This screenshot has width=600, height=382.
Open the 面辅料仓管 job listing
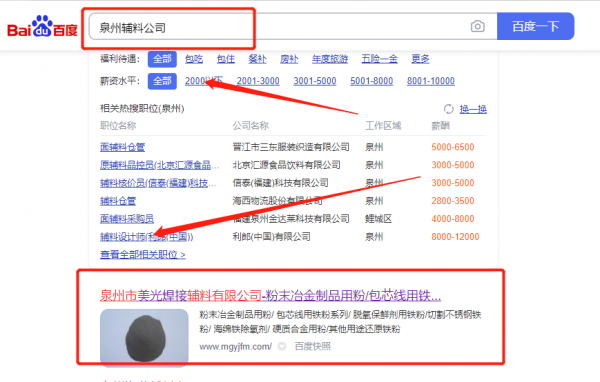(122, 147)
